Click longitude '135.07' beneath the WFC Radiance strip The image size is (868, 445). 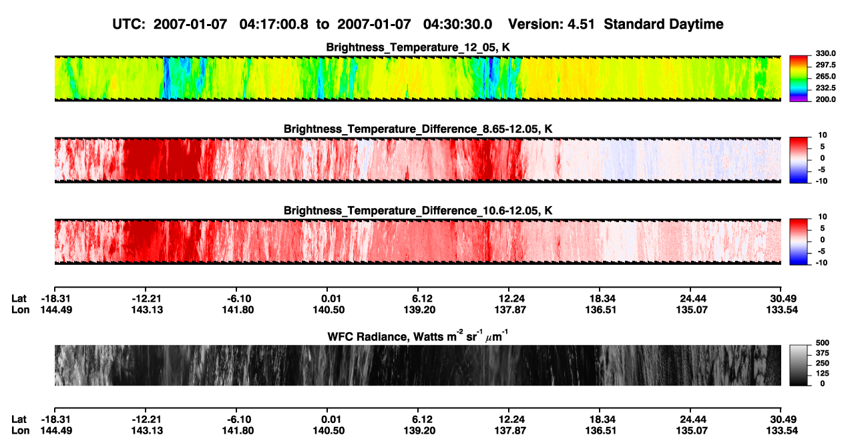692,430
